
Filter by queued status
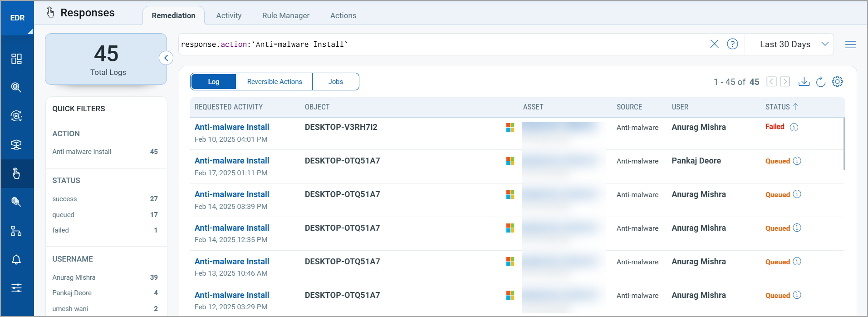click(x=63, y=215)
